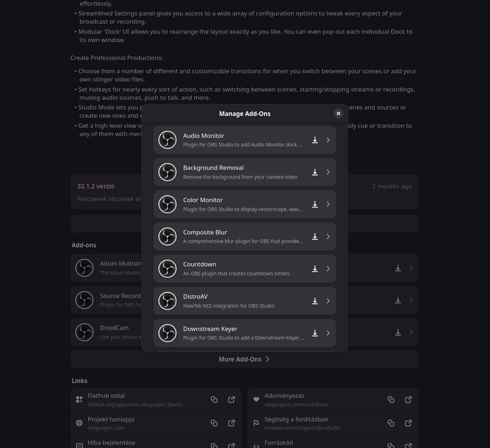Download the Composite Blur plugin
This screenshot has height=448, width=490.
pyautogui.click(x=315, y=237)
